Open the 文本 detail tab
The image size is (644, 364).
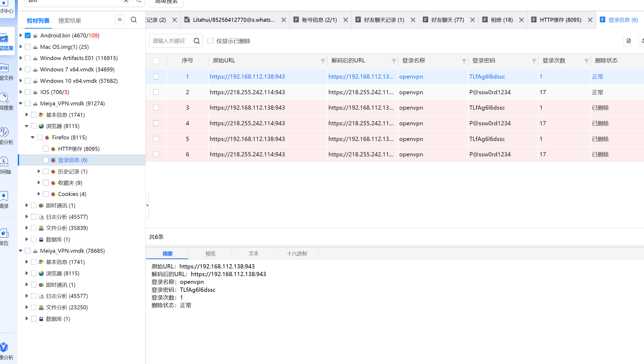tap(253, 254)
